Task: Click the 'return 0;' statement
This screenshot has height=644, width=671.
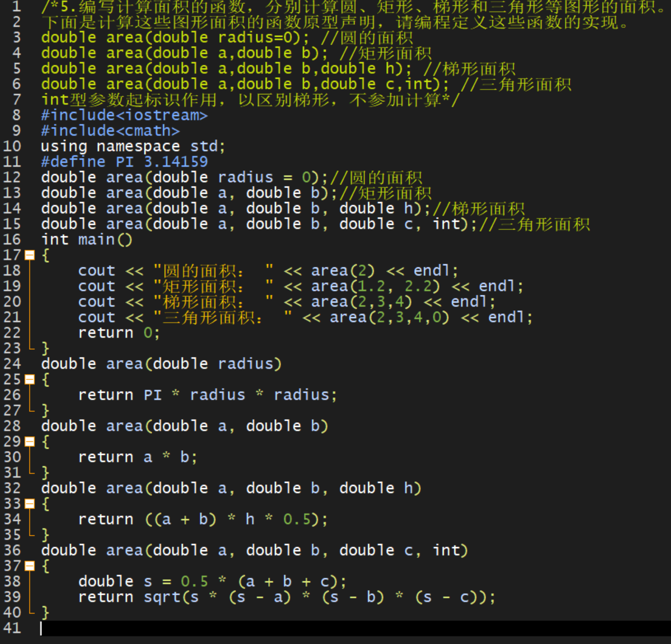Action: [x=119, y=333]
